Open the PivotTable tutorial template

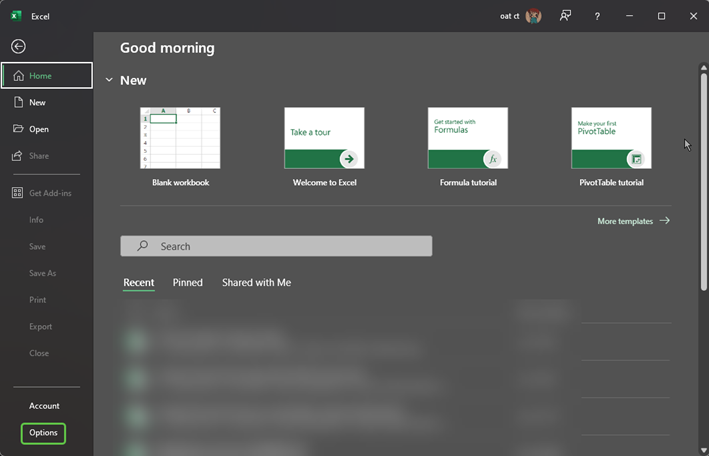click(x=611, y=138)
